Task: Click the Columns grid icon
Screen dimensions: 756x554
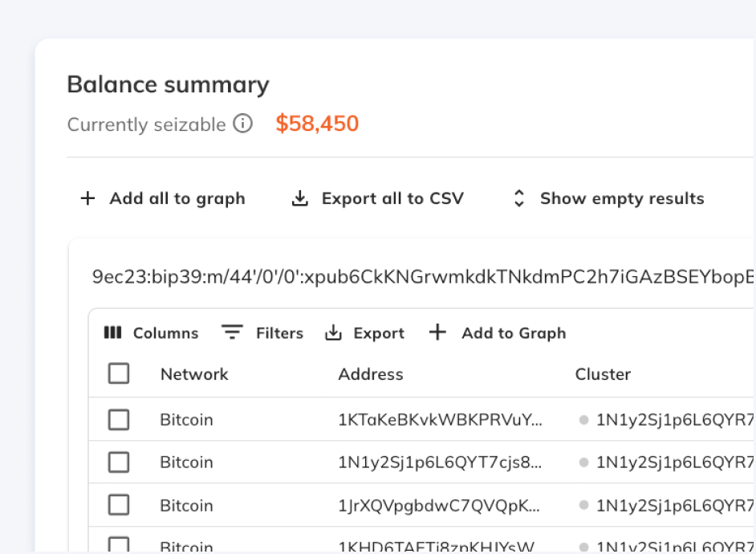Action: click(113, 332)
